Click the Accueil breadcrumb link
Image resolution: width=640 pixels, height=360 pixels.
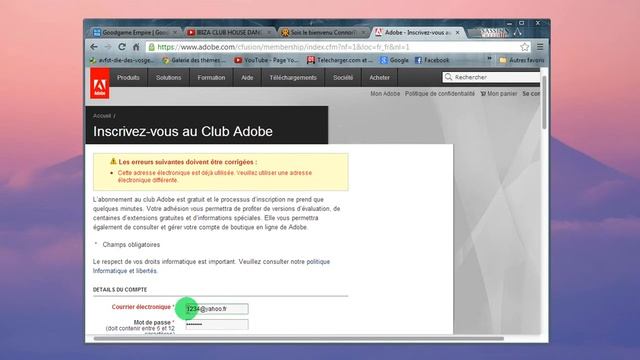pyautogui.click(x=102, y=116)
